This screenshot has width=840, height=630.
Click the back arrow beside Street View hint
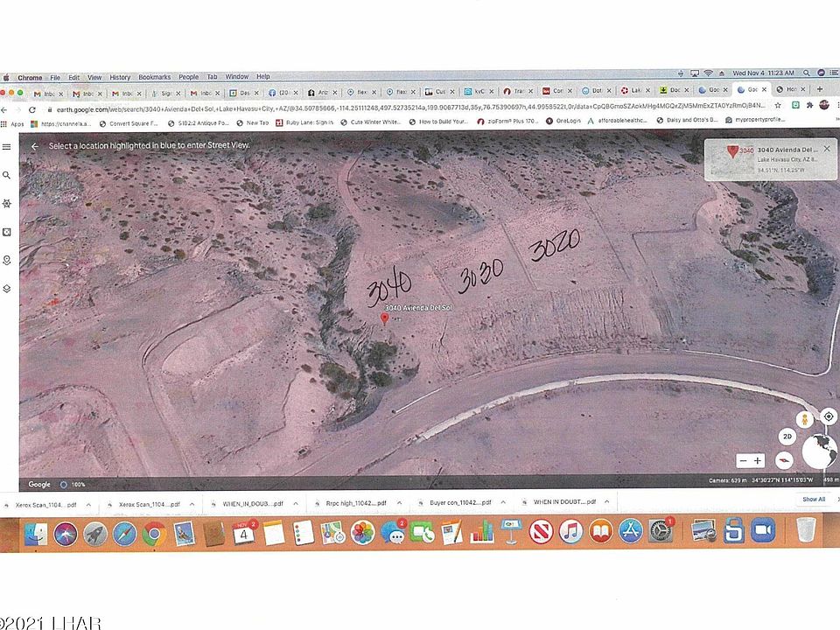(x=35, y=146)
